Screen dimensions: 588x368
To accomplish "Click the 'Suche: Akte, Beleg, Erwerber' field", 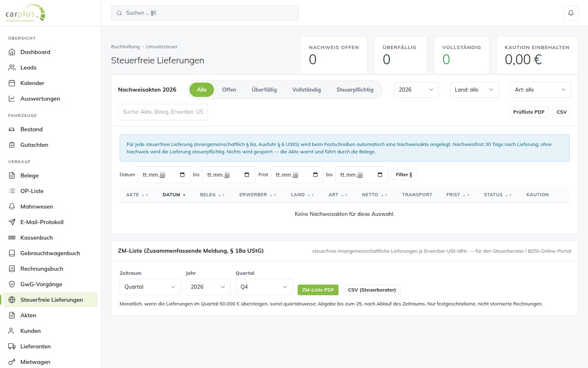I will 163,112.
